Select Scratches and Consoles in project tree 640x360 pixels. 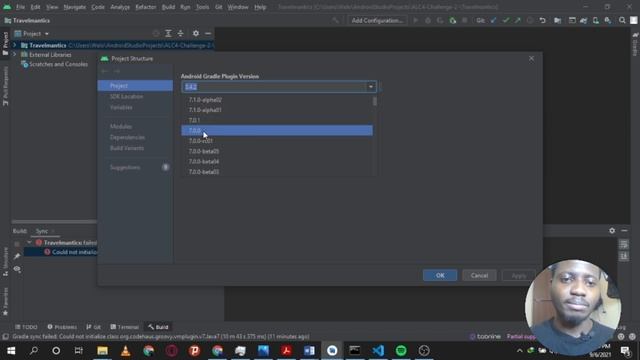point(58,64)
